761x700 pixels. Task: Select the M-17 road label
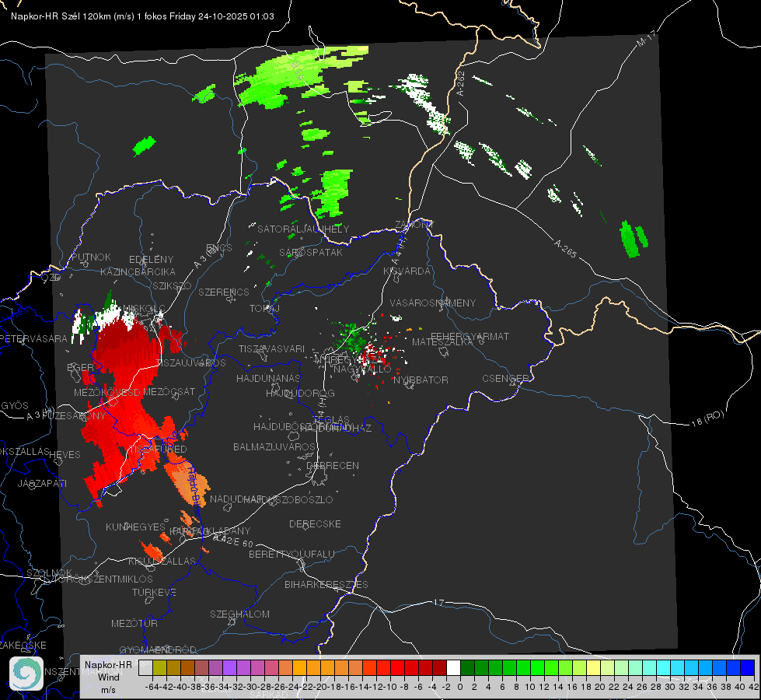pyautogui.click(x=647, y=39)
